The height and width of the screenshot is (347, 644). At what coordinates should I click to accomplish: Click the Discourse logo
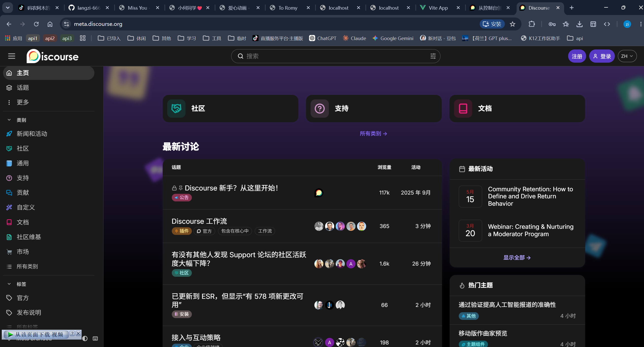[53, 56]
